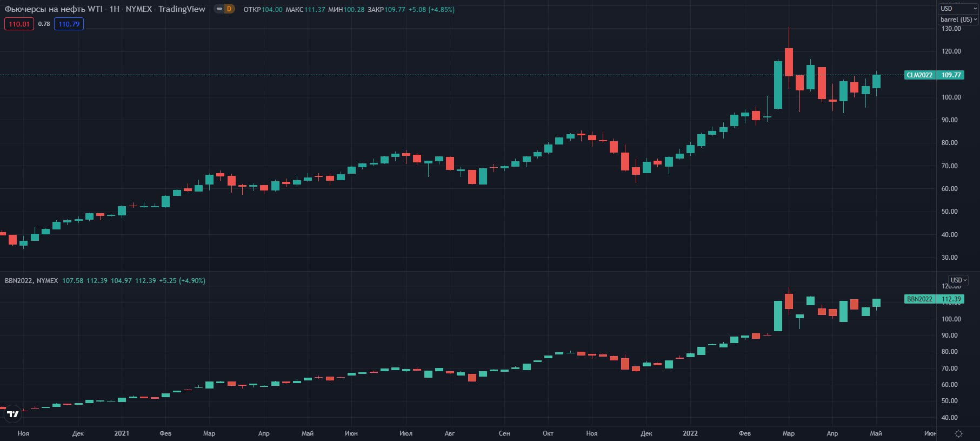
Task: Click the Окт label on time axis
Action: coord(548,433)
